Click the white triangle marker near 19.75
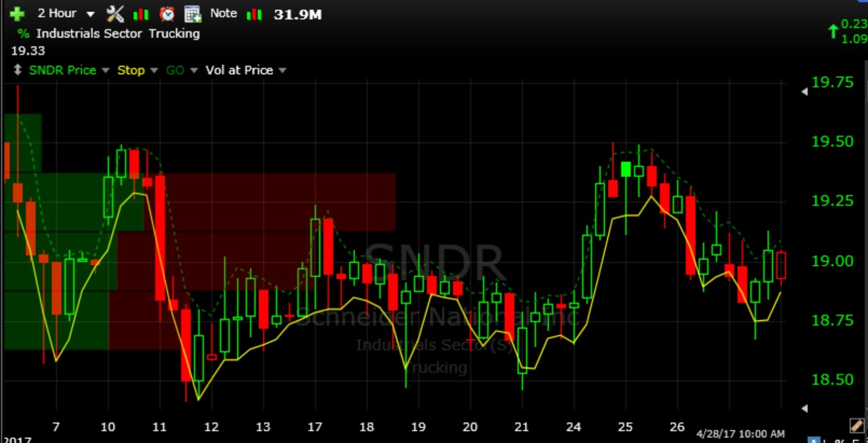 click(805, 92)
